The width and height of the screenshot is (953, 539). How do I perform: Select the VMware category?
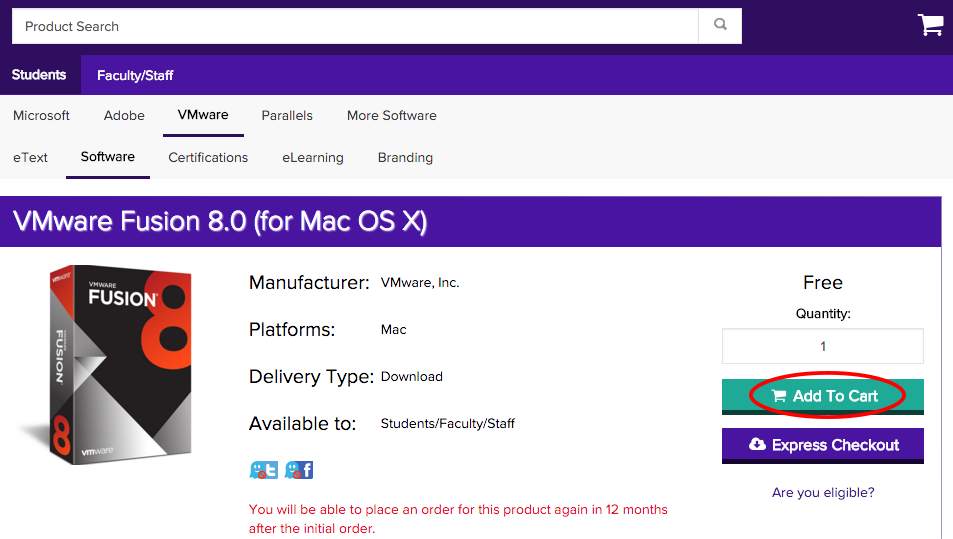pyautogui.click(x=203, y=115)
